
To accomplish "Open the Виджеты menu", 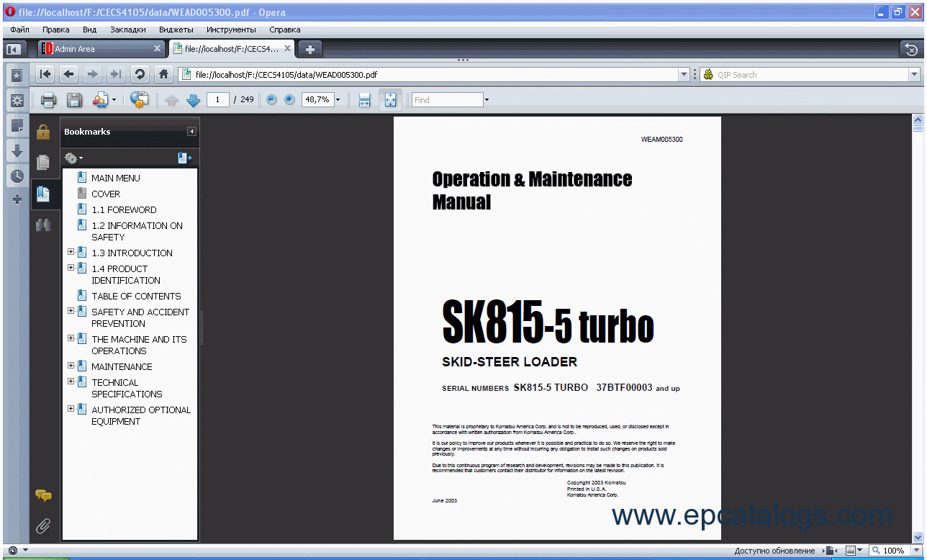I will [176, 30].
